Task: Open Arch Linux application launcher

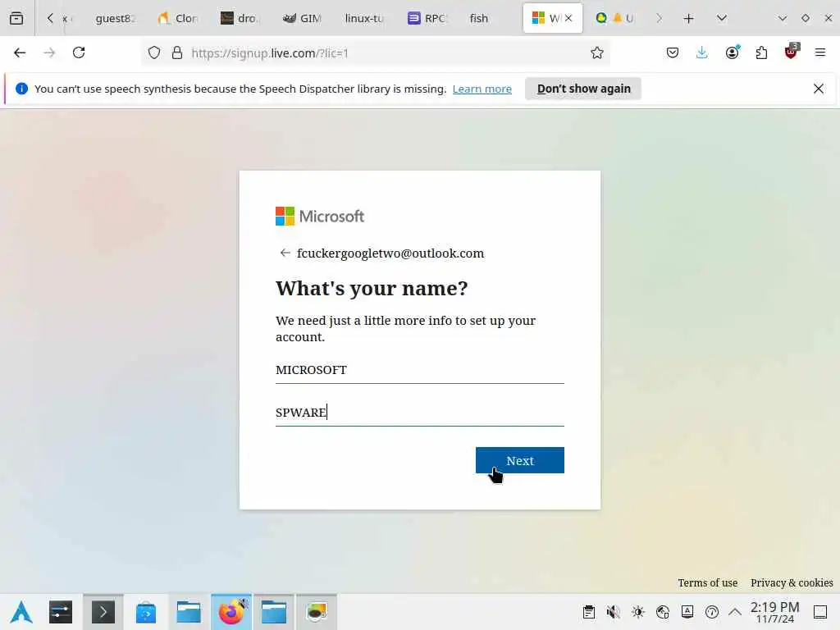Action: tap(21, 612)
